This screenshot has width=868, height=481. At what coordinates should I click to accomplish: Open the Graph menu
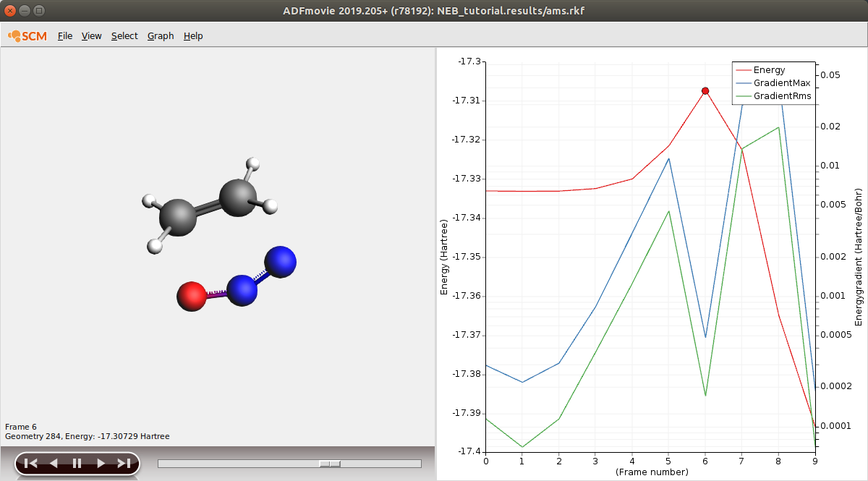pos(161,35)
